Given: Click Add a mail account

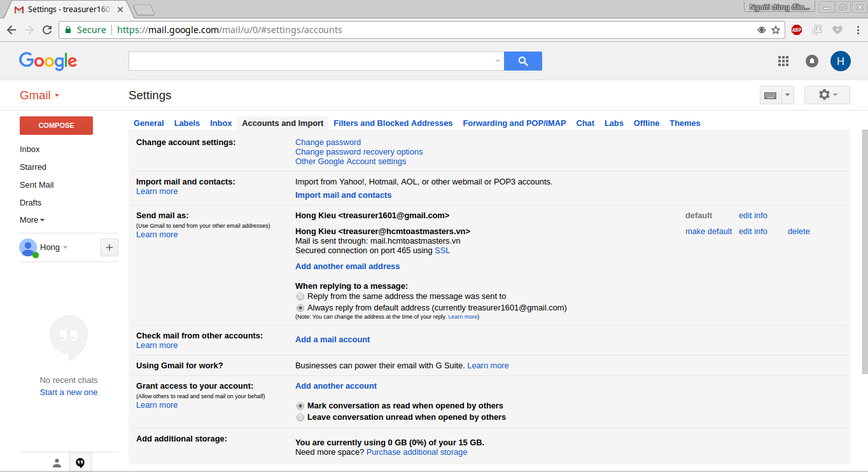Looking at the screenshot, I should [333, 340].
